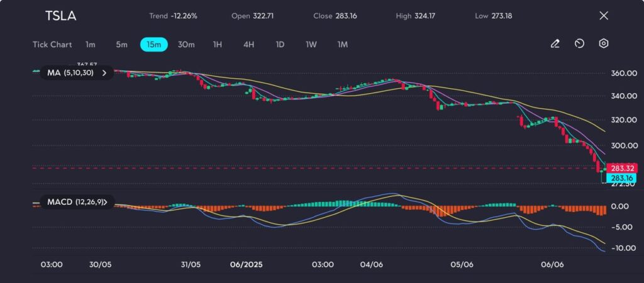Switch to 30m timeframe
Screen dimensions: 644x283
pos(186,45)
